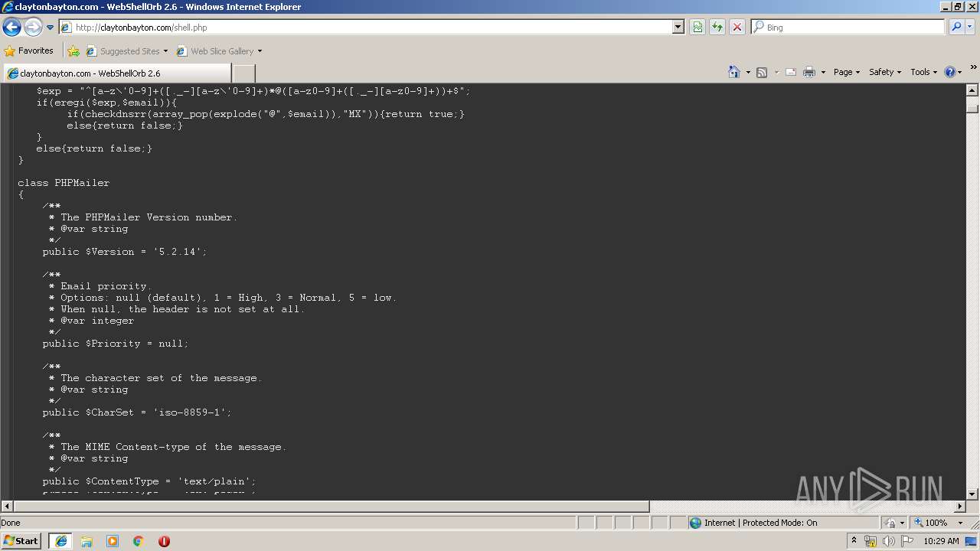Image resolution: width=980 pixels, height=551 pixels.
Task: Click the $Priority = null line
Action: [116, 344]
